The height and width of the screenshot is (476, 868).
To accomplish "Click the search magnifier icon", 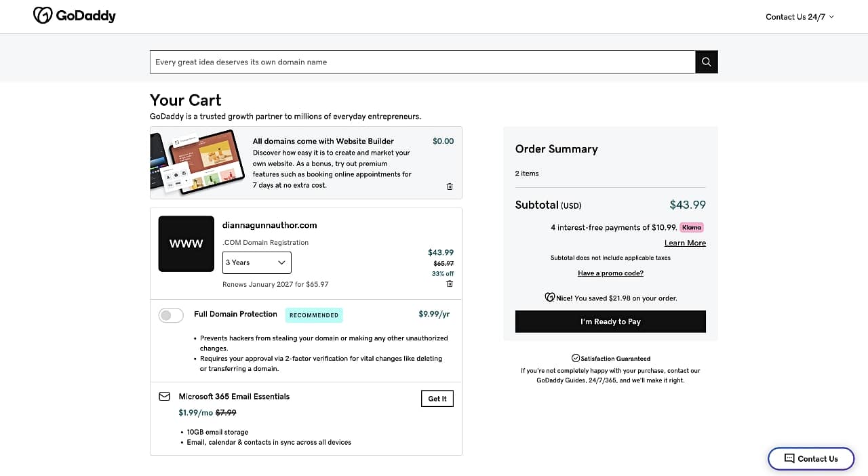I will 706,62.
